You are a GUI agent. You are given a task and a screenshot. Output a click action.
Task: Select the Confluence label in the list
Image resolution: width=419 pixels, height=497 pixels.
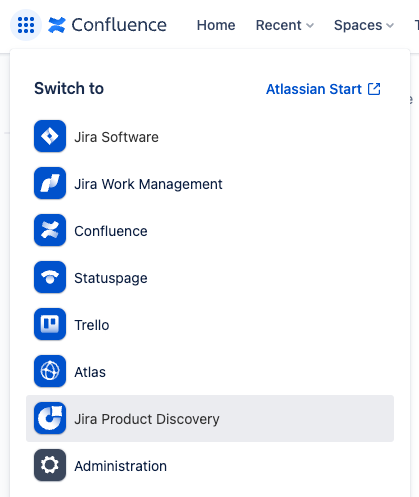(x=111, y=231)
